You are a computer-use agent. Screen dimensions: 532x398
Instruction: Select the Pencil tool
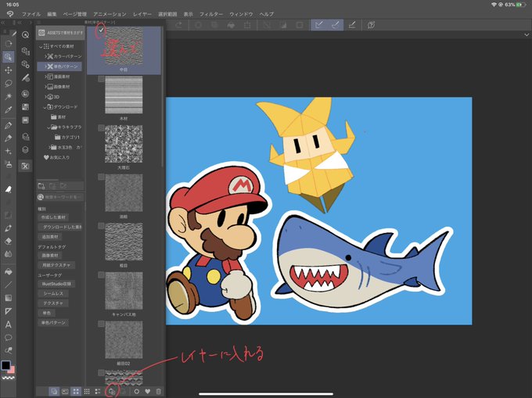point(9,138)
